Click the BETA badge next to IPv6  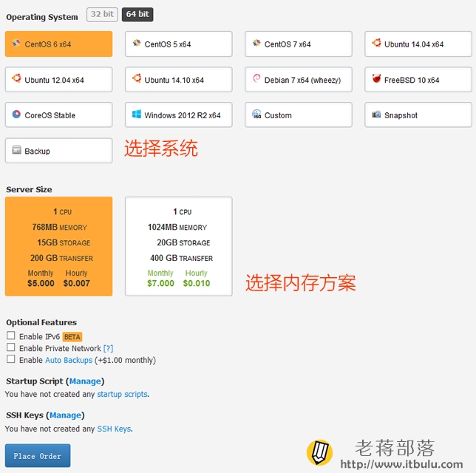(x=72, y=337)
